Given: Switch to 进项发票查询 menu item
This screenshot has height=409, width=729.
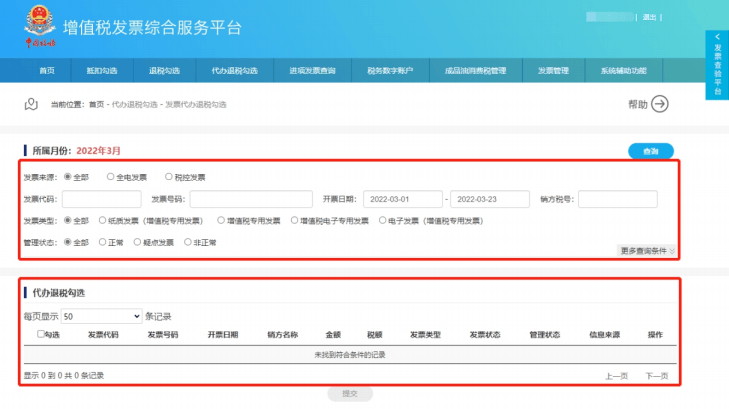Looking at the screenshot, I should click(x=312, y=71).
